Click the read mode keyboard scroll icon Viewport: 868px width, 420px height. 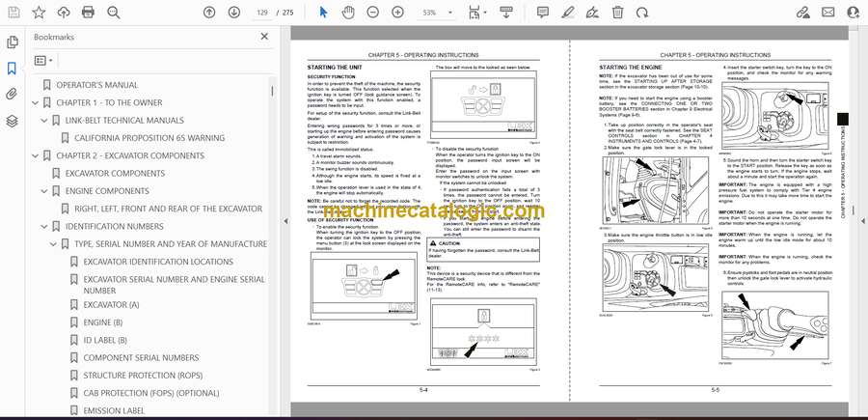(506, 13)
